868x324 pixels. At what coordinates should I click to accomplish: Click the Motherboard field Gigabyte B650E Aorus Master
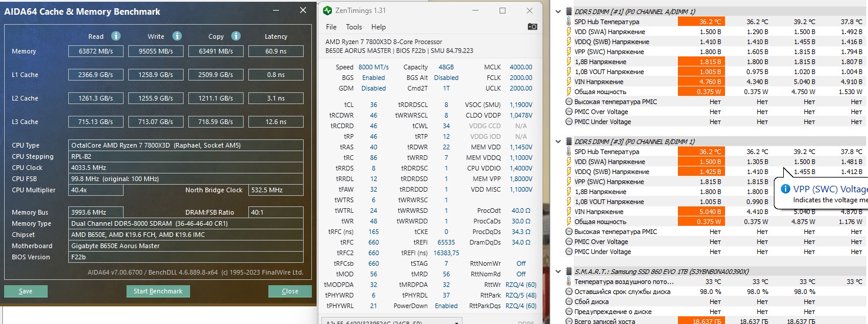pyautogui.click(x=186, y=246)
